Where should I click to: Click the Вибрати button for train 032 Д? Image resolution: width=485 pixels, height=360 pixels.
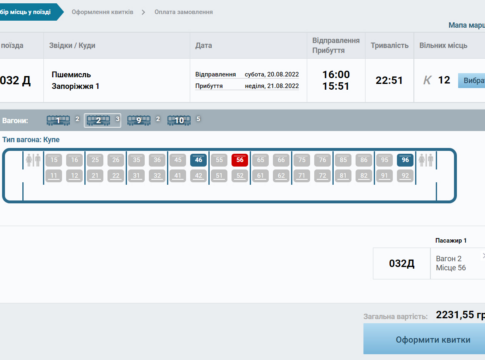click(471, 81)
